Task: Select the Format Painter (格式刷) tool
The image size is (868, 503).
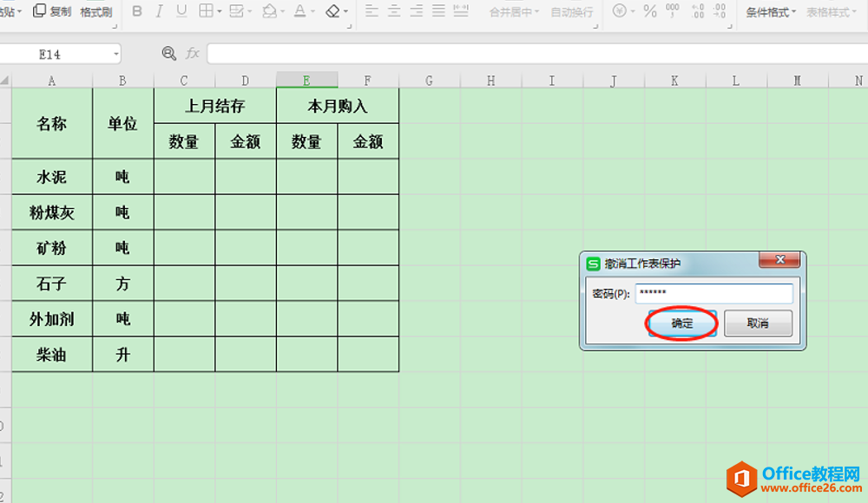Action: click(95, 11)
